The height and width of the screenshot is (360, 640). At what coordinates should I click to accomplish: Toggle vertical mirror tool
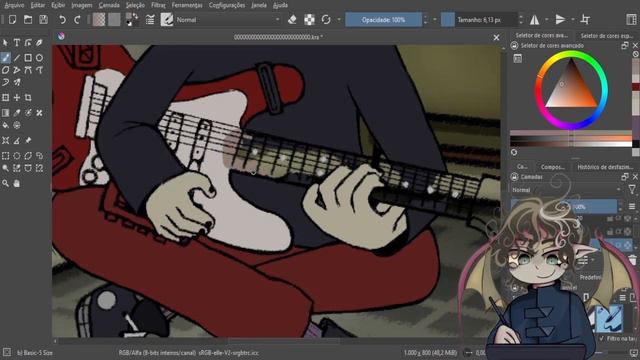pos(560,20)
